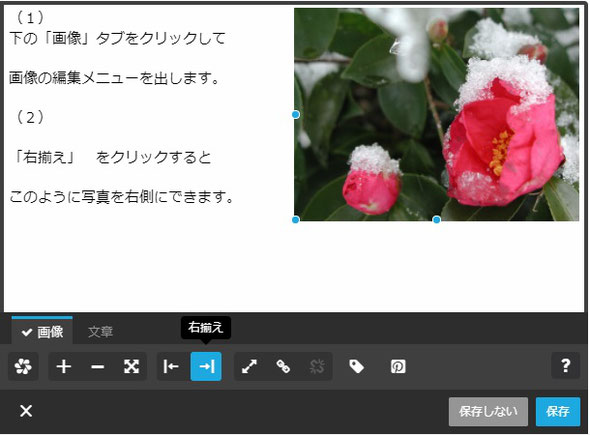Screen dimensions: 590x435
Task: Click the grey 保存しない button
Action: (488, 411)
